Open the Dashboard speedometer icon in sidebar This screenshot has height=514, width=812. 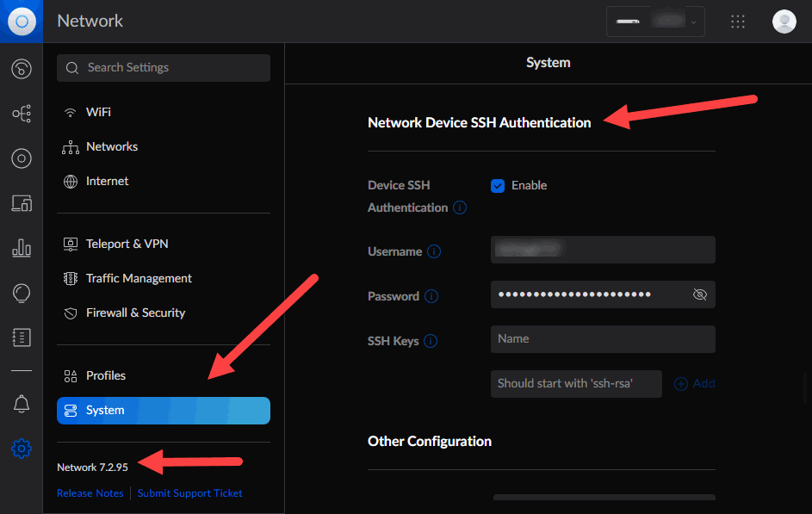[x=21, y=69]
